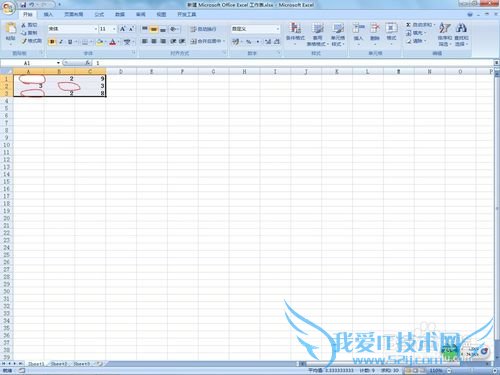500x375 pixels.
Task: Switch to the Home ribbon tab
Action: pos(28,14)
